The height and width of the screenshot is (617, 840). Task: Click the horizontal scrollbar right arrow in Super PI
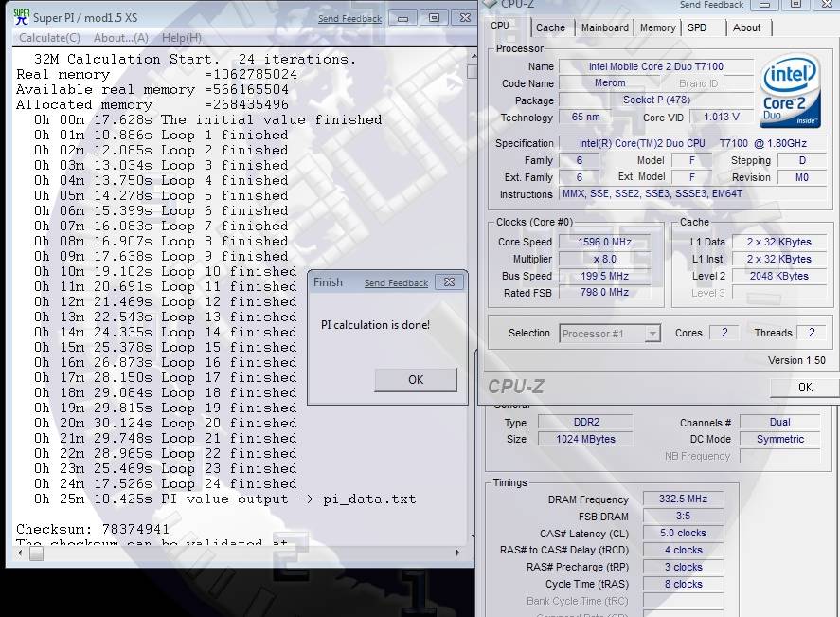457,553
